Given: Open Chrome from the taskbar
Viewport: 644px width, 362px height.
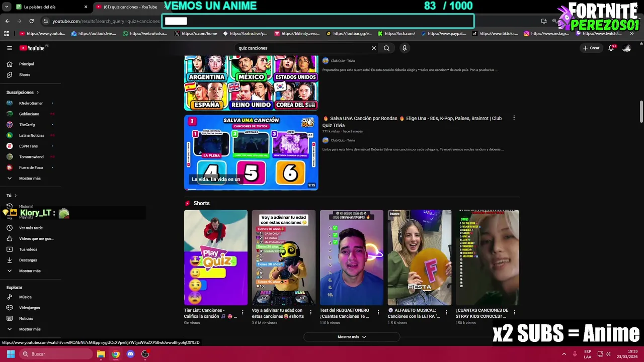Looking at the screenshot, I should pyautogui.click(x=116, y=354).
